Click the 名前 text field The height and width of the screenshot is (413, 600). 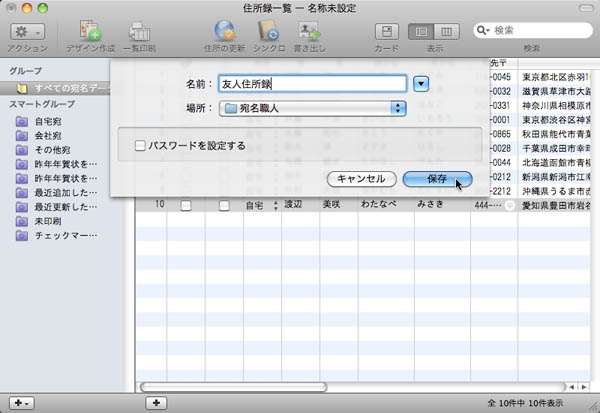[311, 83]
